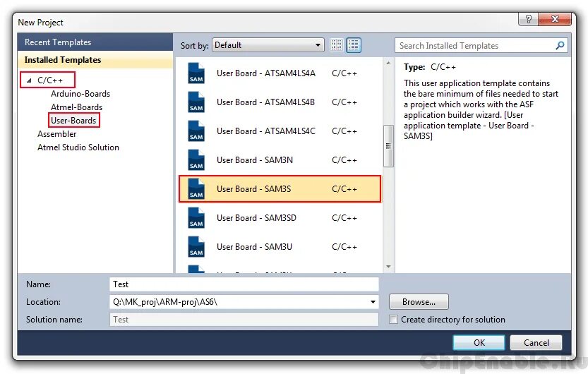This screenshot has height=374, width=588.
Task: Enable Create directory for solution
Action: point(393,320)
